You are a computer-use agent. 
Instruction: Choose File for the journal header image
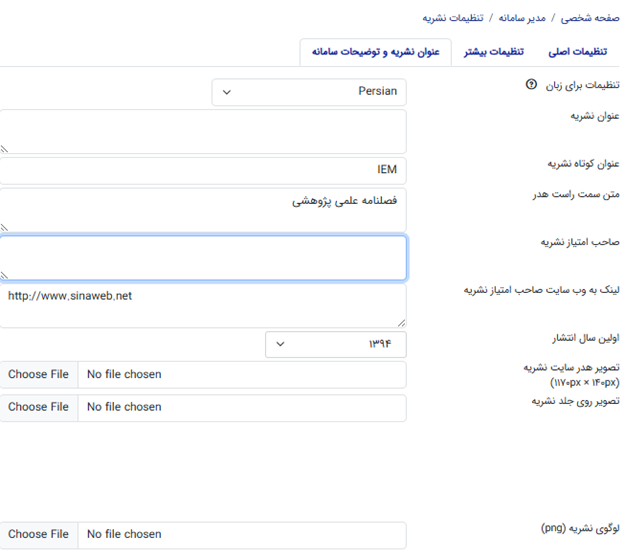coord(39,375)
